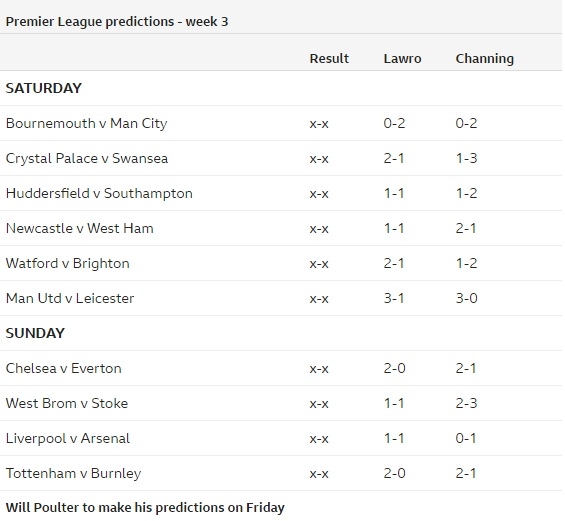Select the Chelsea v Everton fixture
The width and height of the screenshot is (565, 521).
point(63,368)
